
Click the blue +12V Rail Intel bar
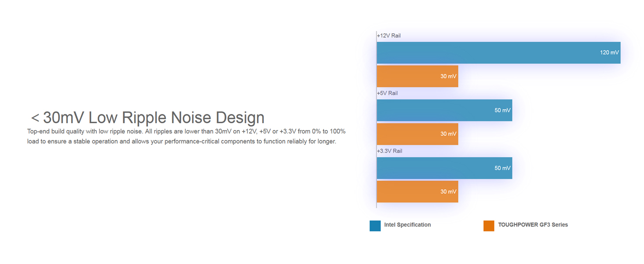pos(484,53)
